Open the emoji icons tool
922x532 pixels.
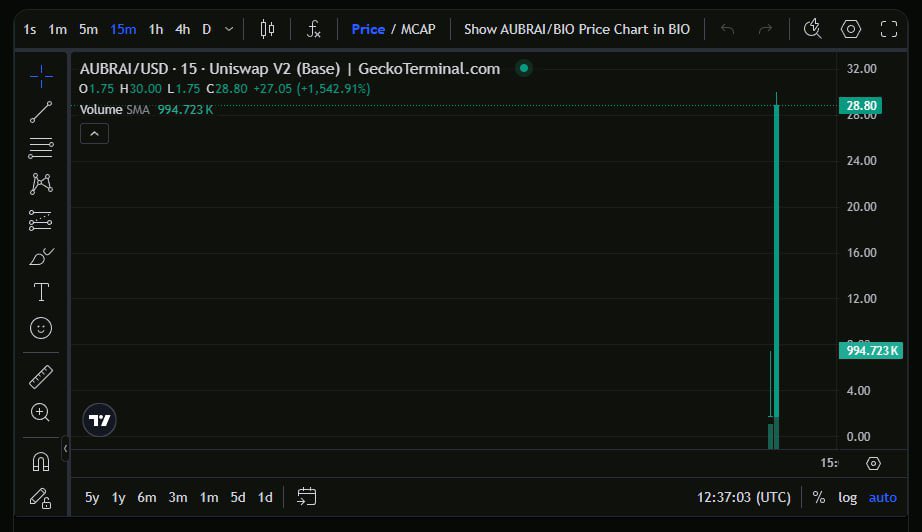[41, 328]
